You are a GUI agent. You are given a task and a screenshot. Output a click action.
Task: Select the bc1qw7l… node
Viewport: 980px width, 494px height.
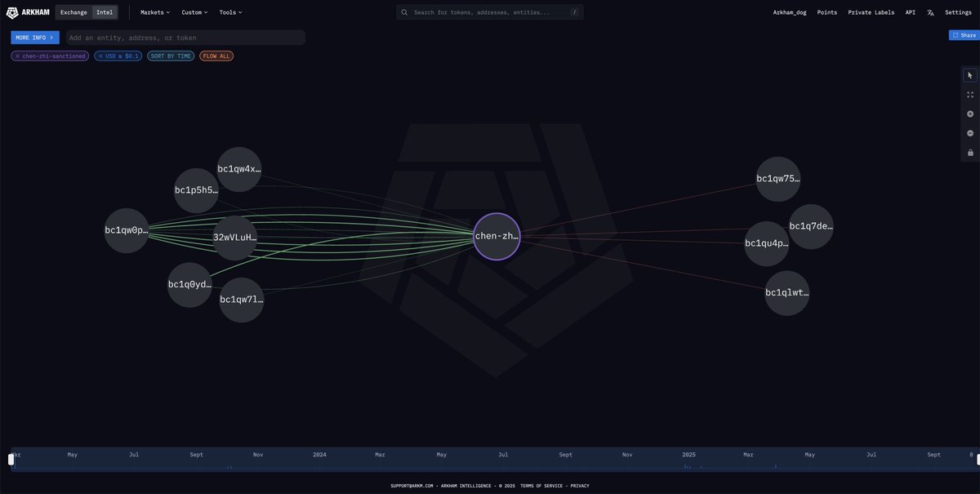(x=242, y=300)
